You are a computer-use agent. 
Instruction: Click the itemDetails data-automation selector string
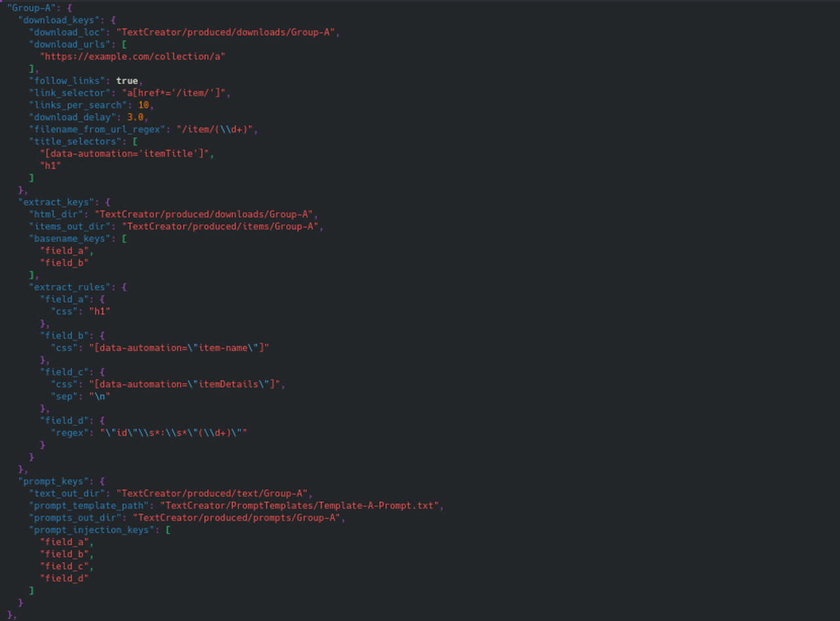[184, 384]
